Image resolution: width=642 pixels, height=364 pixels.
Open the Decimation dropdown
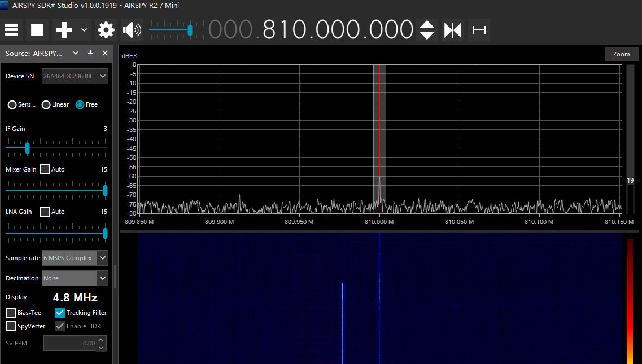(x=103, y=278)
